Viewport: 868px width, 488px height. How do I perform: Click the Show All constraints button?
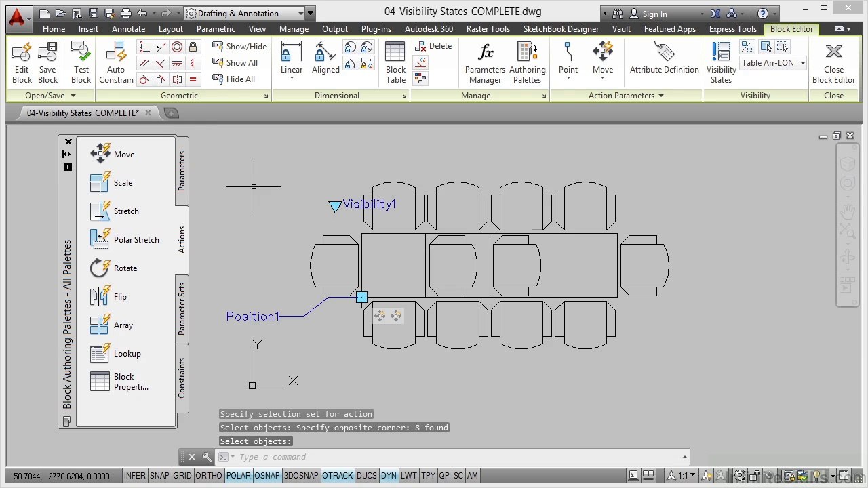[235, 63]
